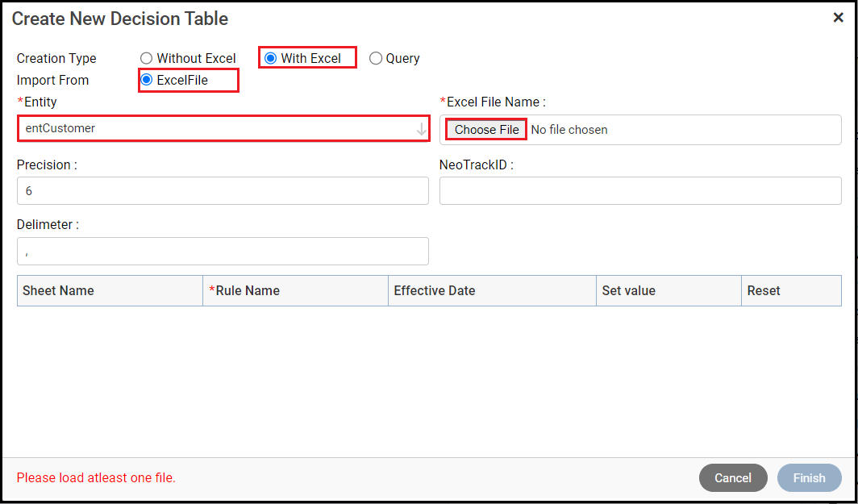
Task: Close the Create New Decision Table dialog
Action: 838,18
